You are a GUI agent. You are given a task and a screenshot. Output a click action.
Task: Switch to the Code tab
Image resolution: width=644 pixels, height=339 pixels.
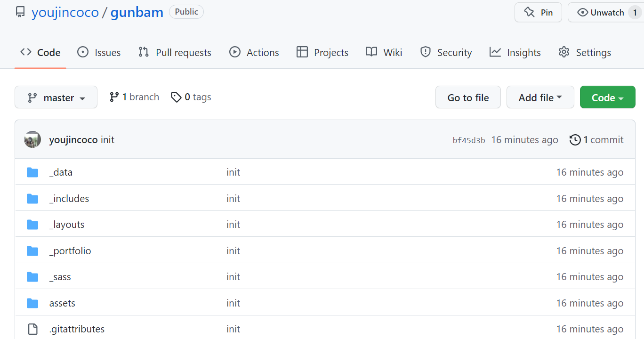pos(40,52)
